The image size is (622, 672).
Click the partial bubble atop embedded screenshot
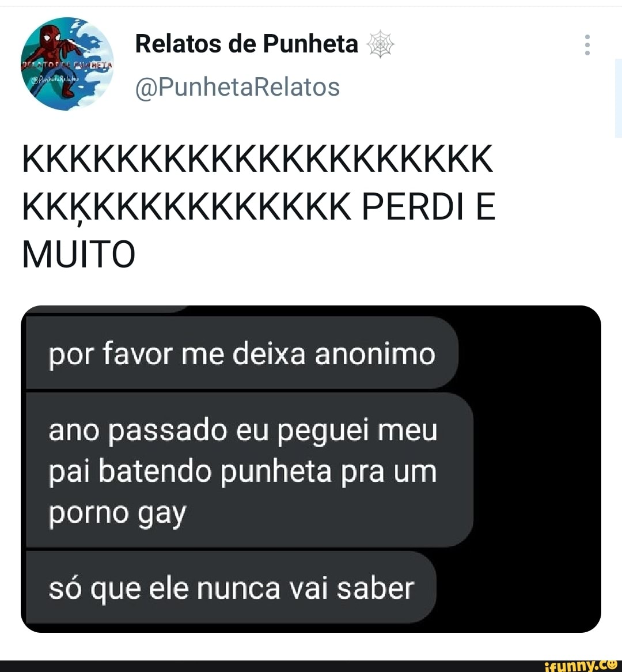click(x=107, y=309)
